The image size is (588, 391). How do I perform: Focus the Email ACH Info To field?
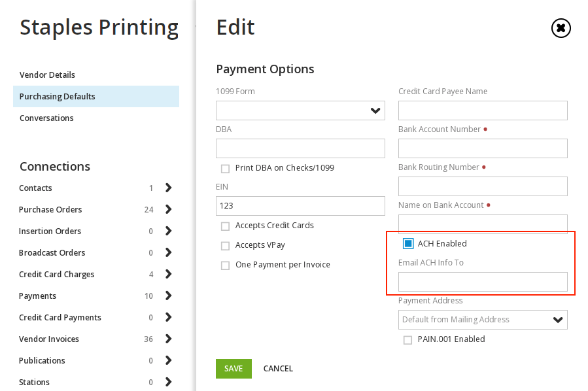[x=483, y=282]
